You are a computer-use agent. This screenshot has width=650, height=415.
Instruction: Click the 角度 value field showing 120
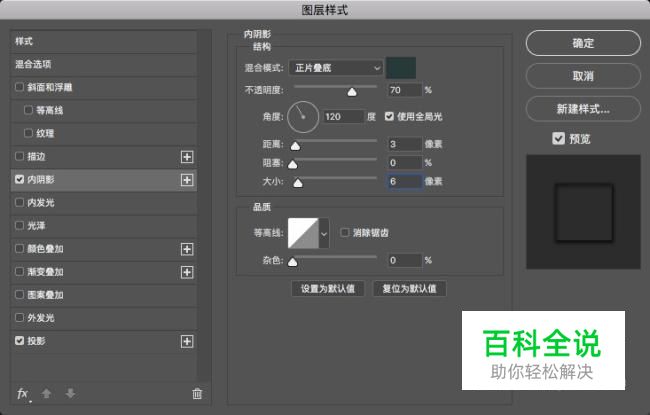tap(343, 116)
